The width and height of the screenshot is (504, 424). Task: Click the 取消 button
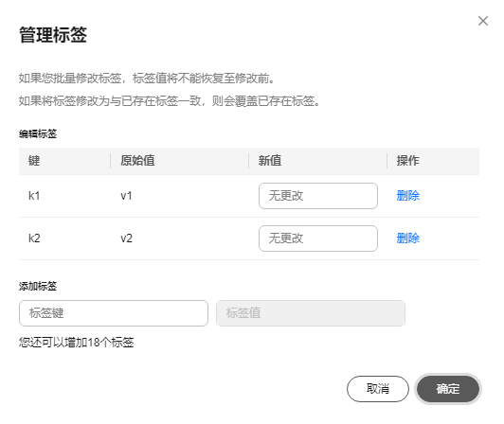point(378,389)
